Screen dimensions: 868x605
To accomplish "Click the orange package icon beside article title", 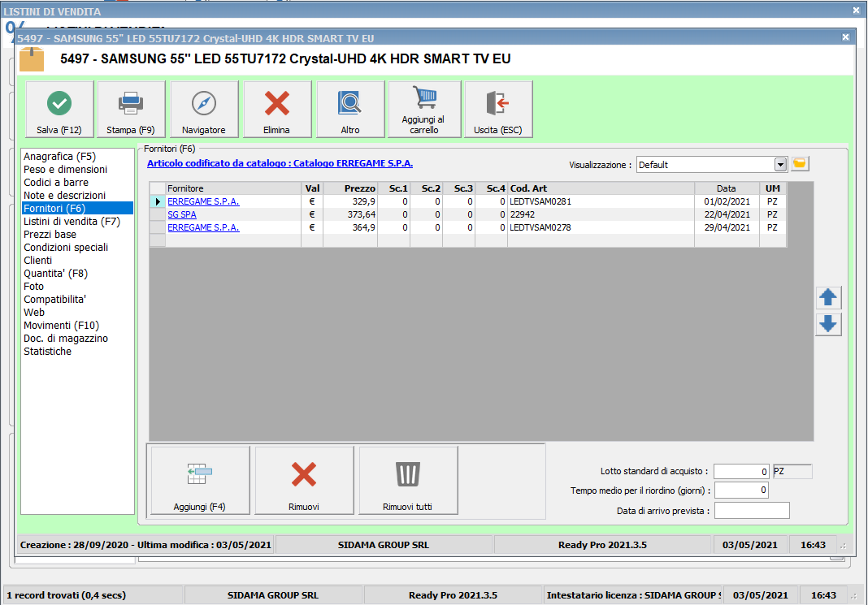I will pyautogui.click(x=32, y=59).
